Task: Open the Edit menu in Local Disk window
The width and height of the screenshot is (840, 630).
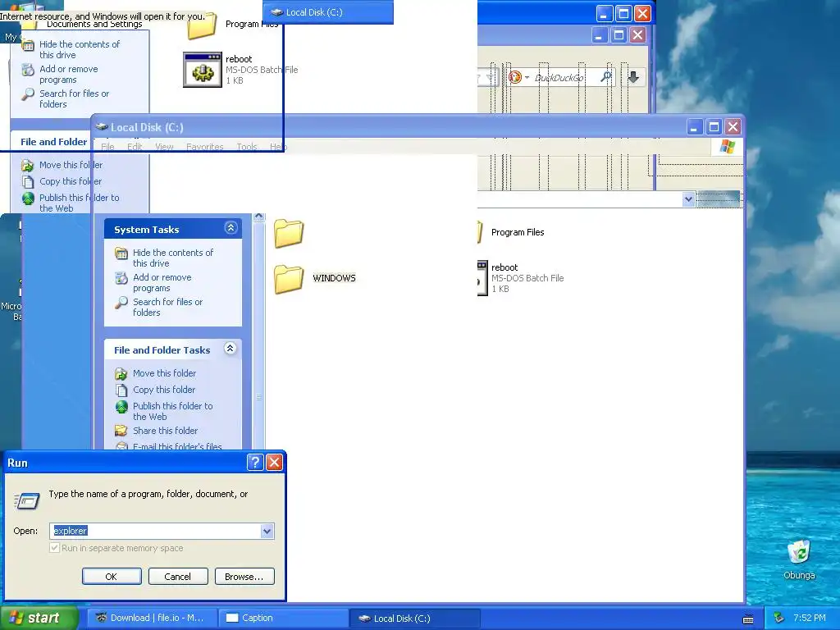Action: (135, 147)
